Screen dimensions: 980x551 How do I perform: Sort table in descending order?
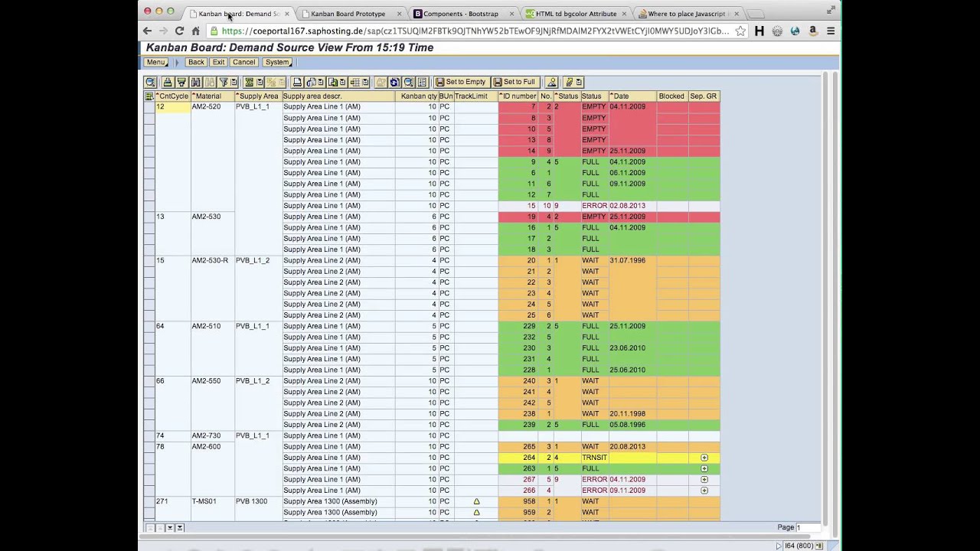[181, 82]
